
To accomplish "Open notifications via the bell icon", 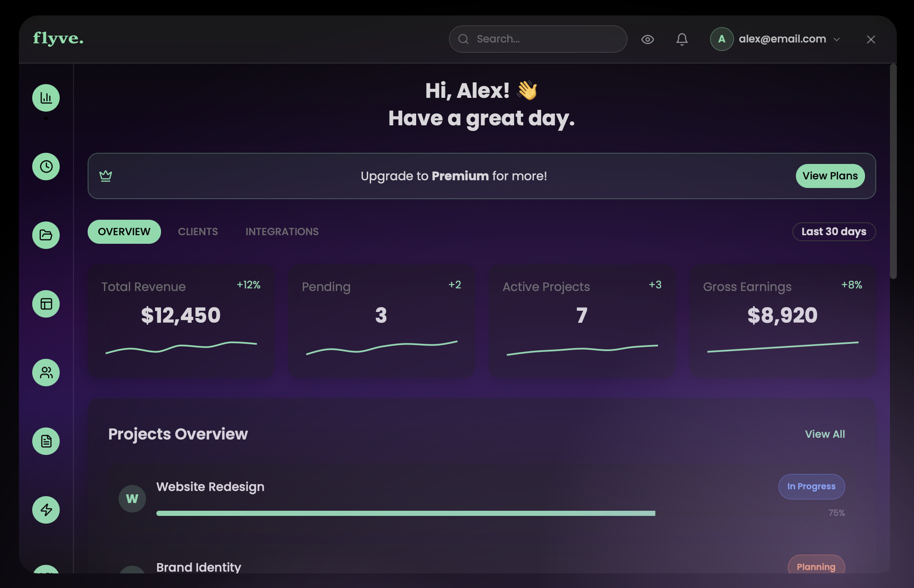I will (x=682, y=39).
